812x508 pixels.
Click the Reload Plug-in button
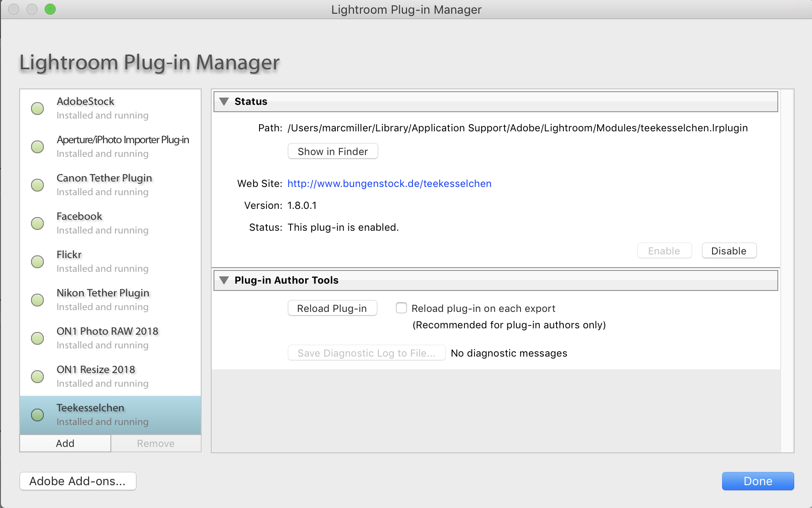coord(332,308)
